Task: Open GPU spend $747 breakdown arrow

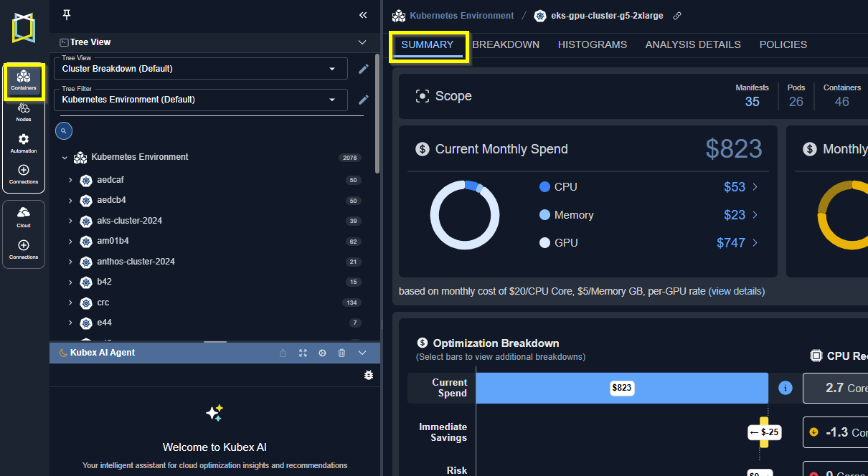Action: 755,243
